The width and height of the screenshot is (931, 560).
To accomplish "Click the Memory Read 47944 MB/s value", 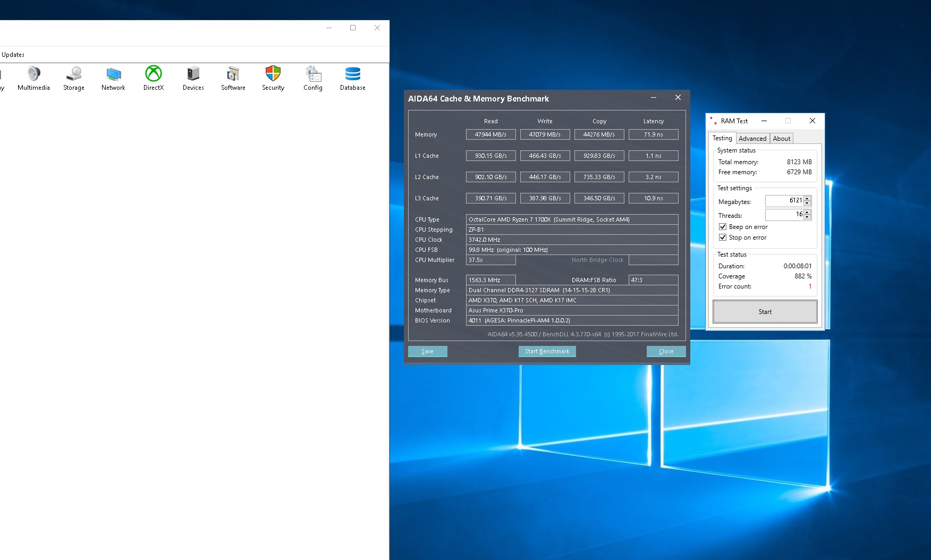I will point(491,134).
